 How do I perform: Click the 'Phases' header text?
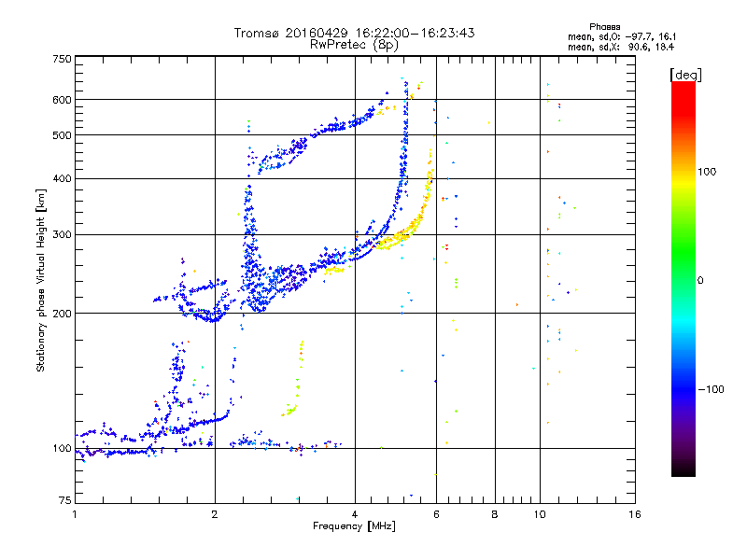tap(604, 27)
